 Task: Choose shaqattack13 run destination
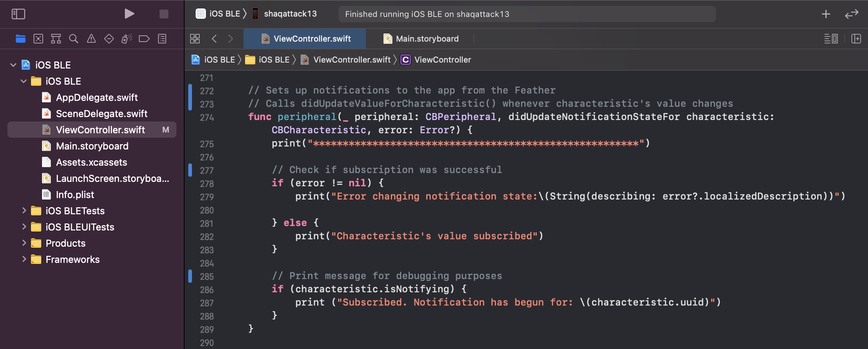coord(284,14)
